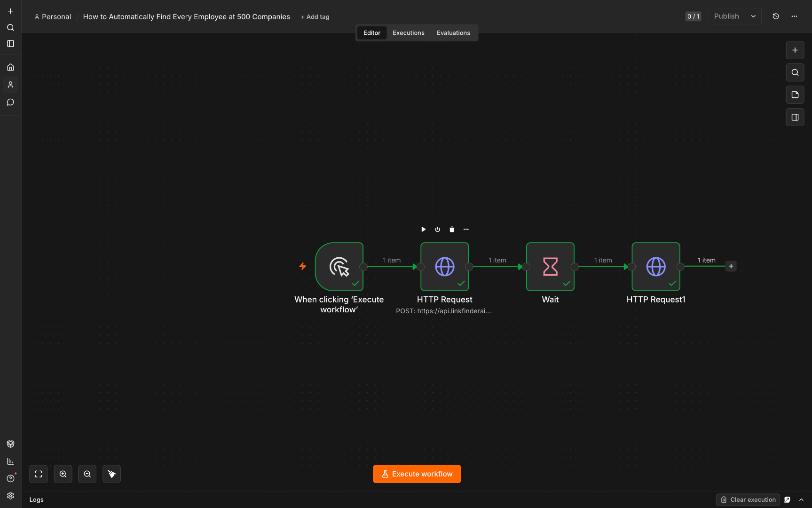Screen dimensions: 812x508
Task: Click the '1 item' label between Wait and HTTP Request1
Action: (x=603, y=260)
